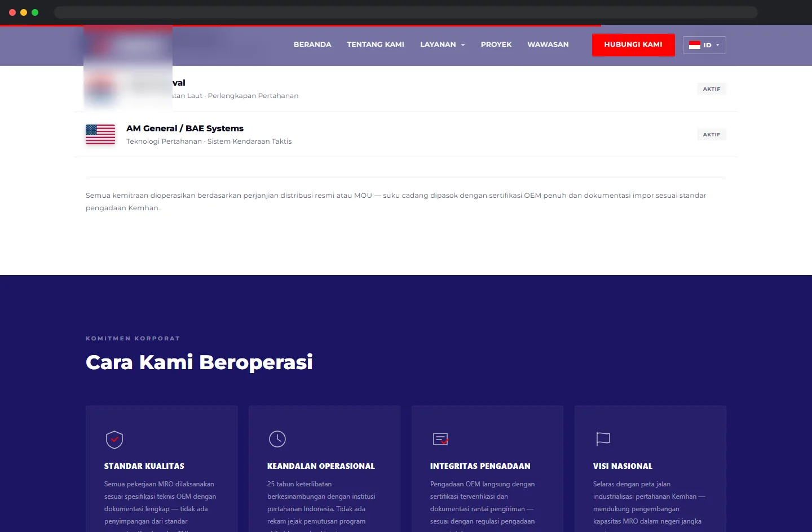Expand the Layanan menu
The height and width of the screenshot is (532, 812).
(x=443, y=45)
